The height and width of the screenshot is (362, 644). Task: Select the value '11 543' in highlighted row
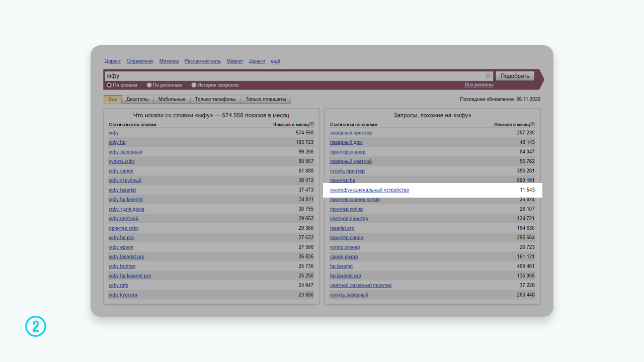[527, 190]
